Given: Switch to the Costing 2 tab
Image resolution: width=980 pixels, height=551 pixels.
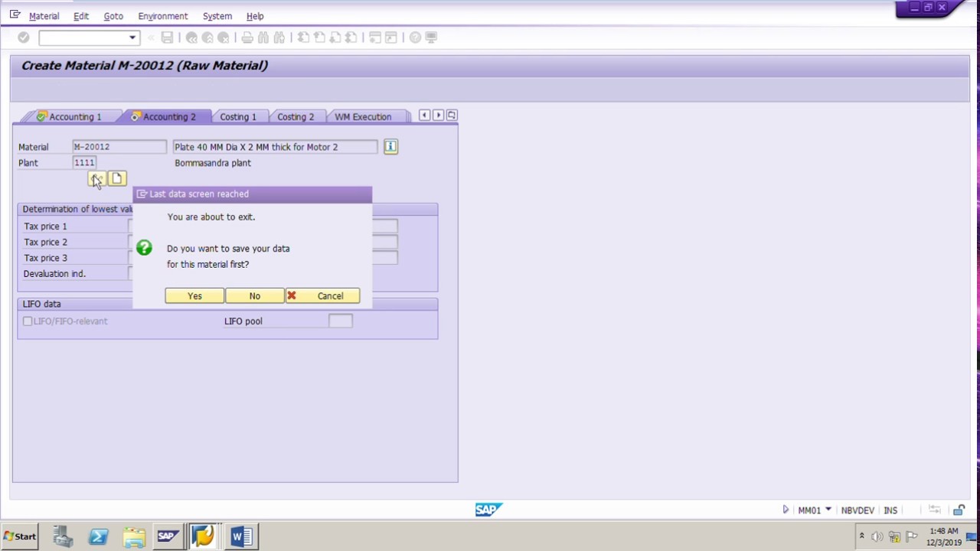Looking at the screenshot, I should coord(296,116).
